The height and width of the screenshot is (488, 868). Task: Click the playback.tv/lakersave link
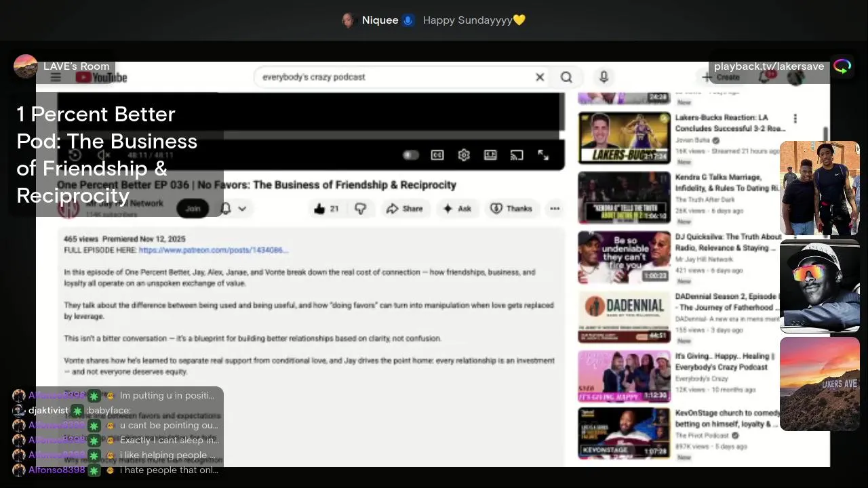768,66
